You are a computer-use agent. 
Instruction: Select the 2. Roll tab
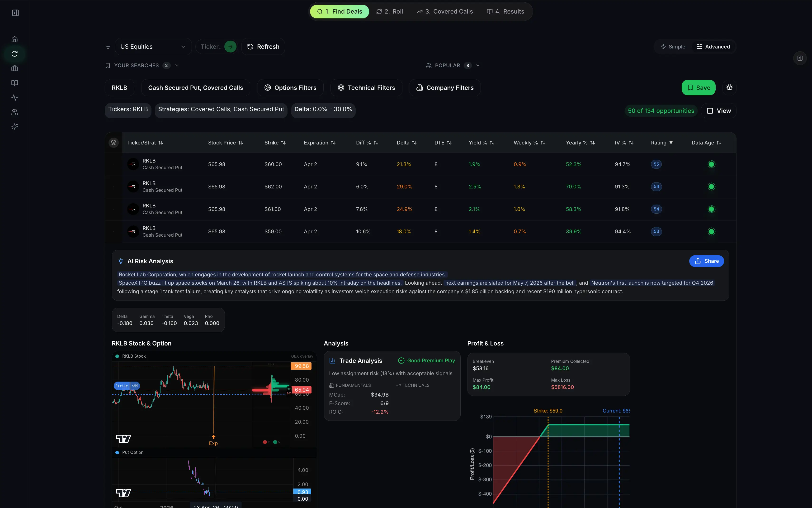(389, 11)
